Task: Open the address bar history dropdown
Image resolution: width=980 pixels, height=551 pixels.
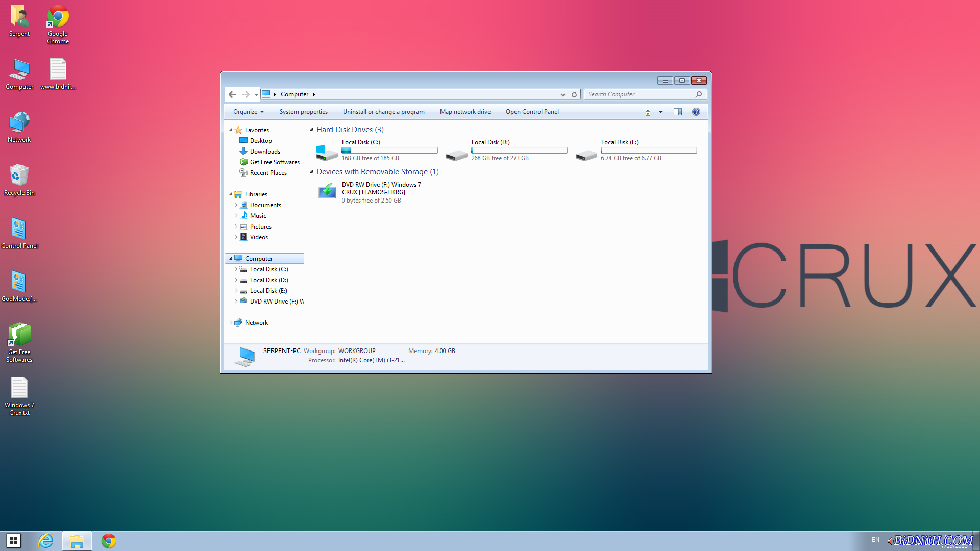Action: [562, 94]
